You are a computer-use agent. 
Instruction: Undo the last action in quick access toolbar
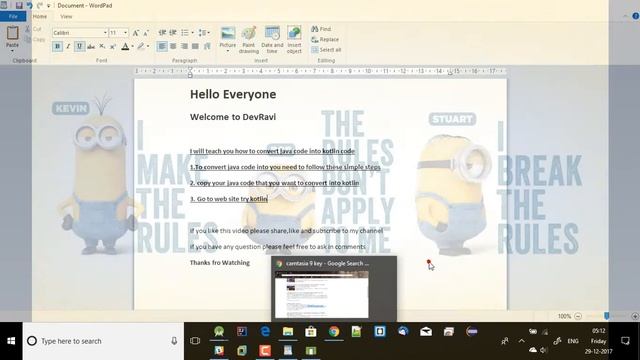pos(29,5)
